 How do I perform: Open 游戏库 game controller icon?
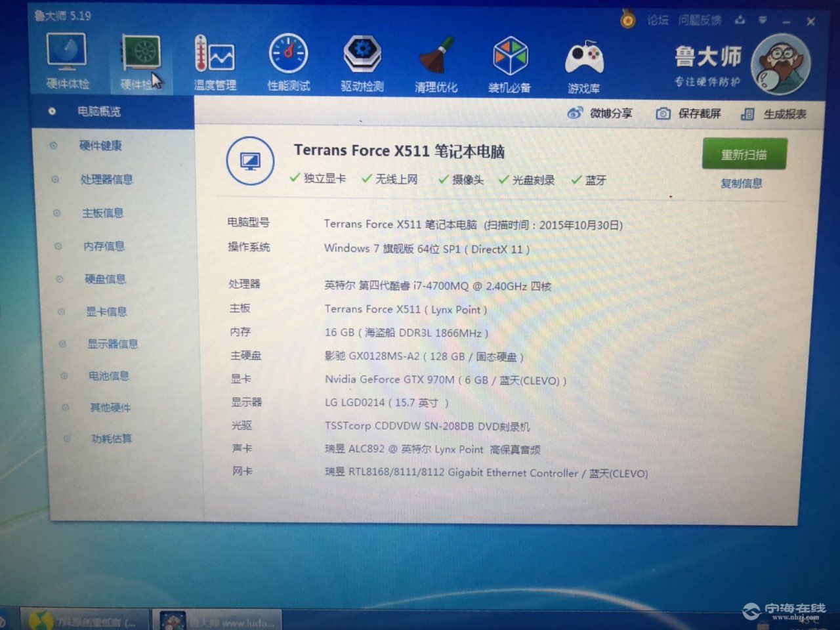(583, 67)
